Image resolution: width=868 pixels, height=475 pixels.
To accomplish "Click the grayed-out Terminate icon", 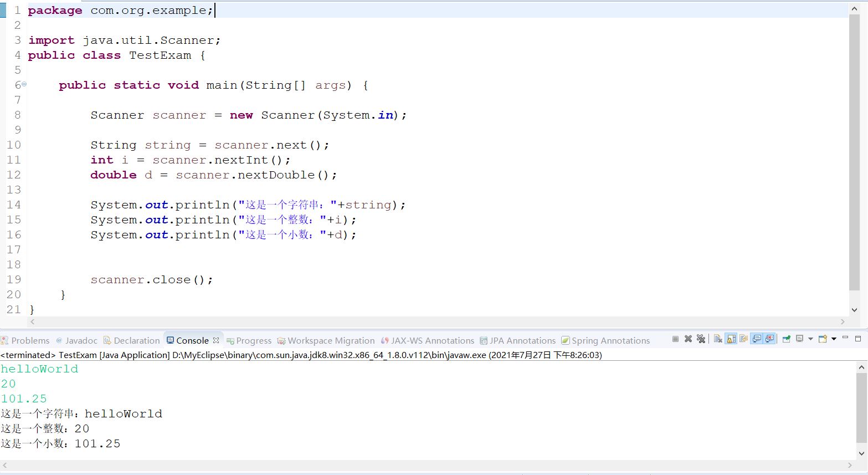I will pyautogui.click(x=676, y=340).
